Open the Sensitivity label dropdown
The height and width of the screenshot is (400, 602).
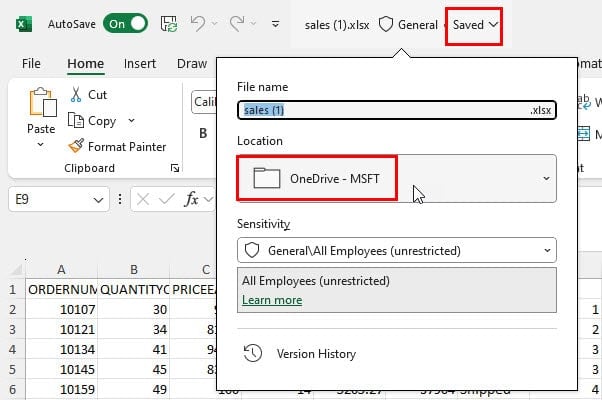397,251
